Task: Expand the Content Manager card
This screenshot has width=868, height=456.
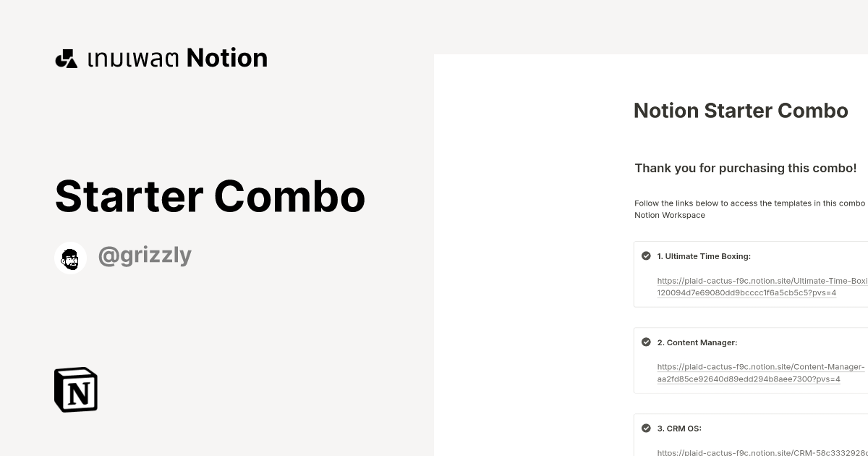Action: [752, 360]
